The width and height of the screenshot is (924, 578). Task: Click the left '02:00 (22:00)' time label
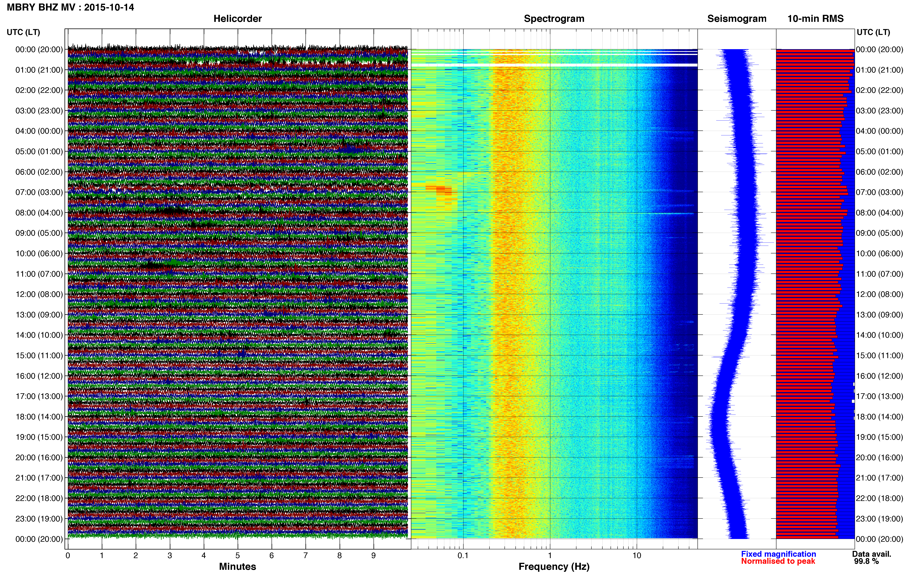click(39, 90)
